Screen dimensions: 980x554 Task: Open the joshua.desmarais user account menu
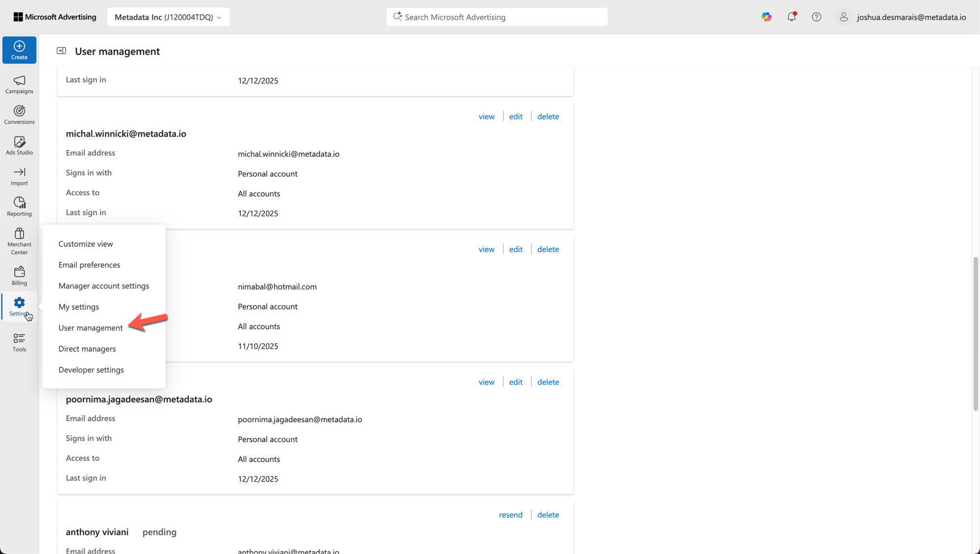[905, 17]
